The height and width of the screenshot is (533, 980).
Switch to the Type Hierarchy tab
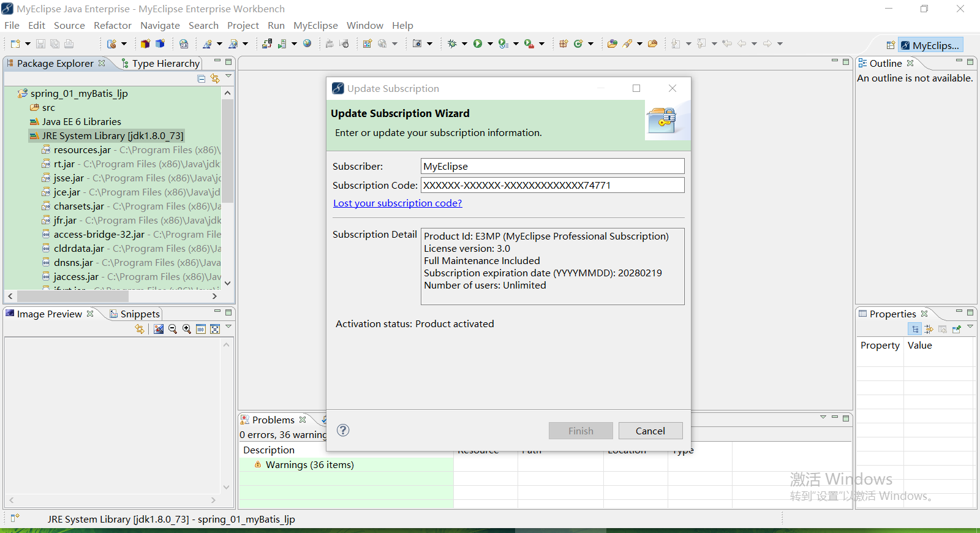[160, 63]
